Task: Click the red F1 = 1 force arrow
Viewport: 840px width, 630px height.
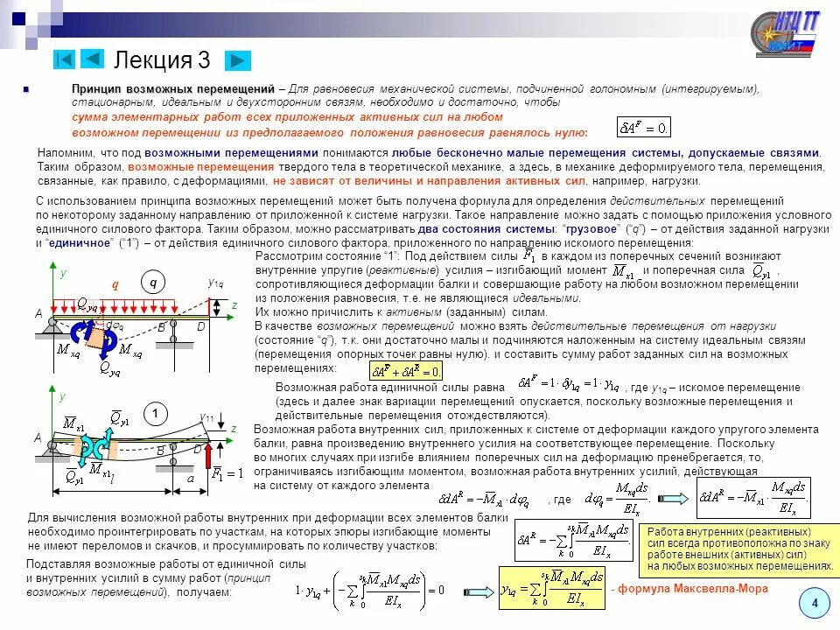Action: coord(208,456)
